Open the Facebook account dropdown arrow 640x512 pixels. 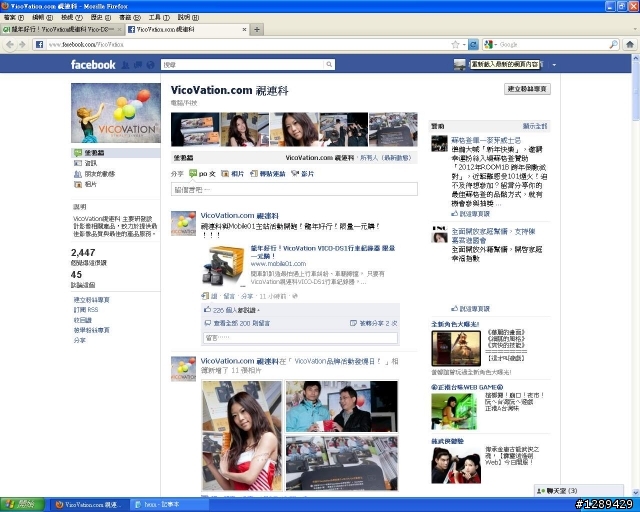tap(554, 65)
